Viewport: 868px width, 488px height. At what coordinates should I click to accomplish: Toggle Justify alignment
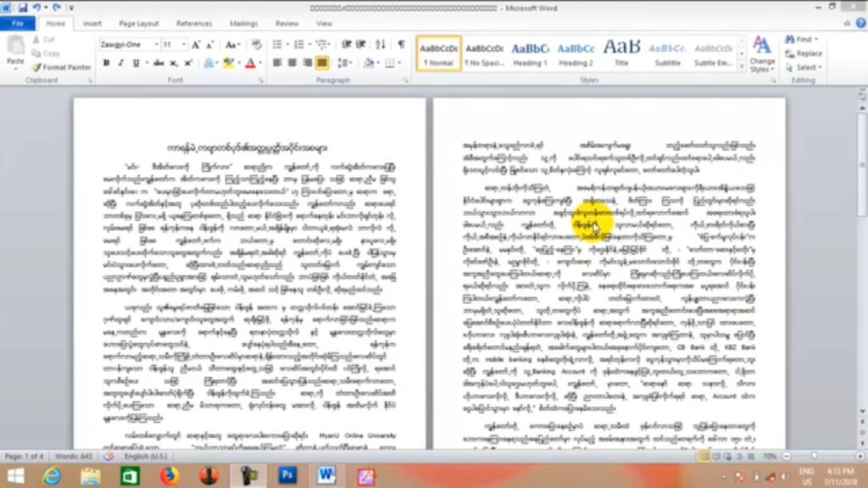(321, 63)
